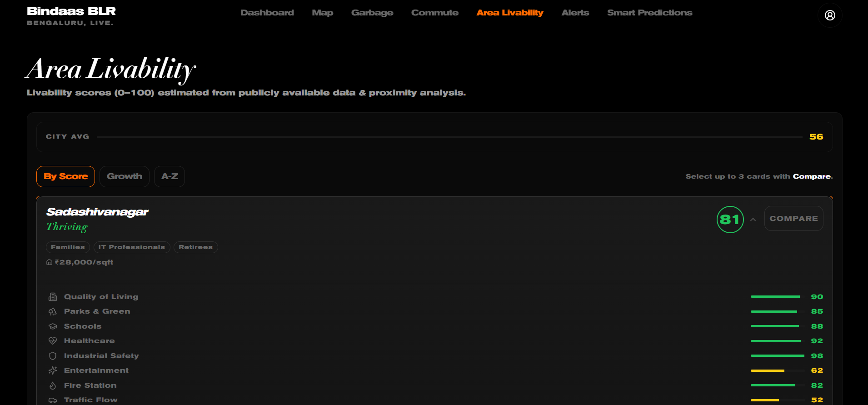Click the Traffic Flow car icon
The height and width of the screenshot is (405, 868).
[53, 400]
